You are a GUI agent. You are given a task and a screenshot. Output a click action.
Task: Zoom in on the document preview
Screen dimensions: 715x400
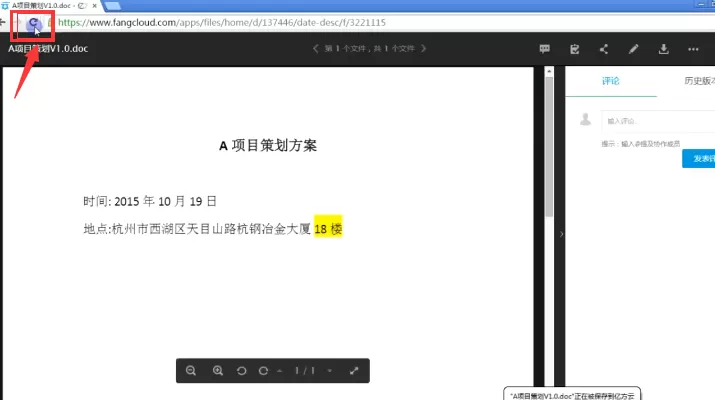(218, 370)
